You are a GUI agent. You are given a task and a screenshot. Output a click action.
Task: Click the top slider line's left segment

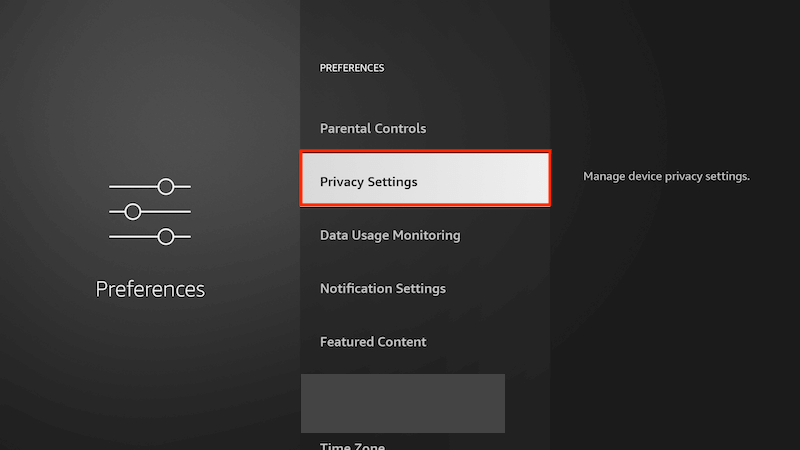pyautogui.click(x=133, y=187)
